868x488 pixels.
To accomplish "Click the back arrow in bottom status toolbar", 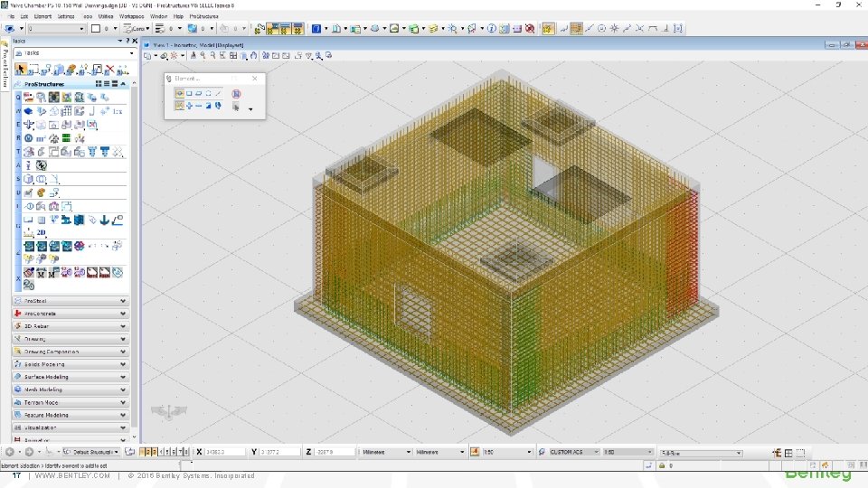I will click(x=10, y=452).
